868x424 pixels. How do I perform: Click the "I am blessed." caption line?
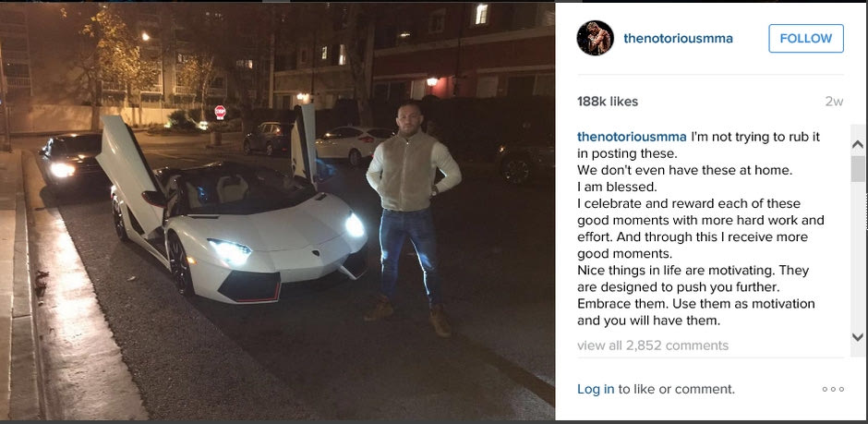coord(618,187)
